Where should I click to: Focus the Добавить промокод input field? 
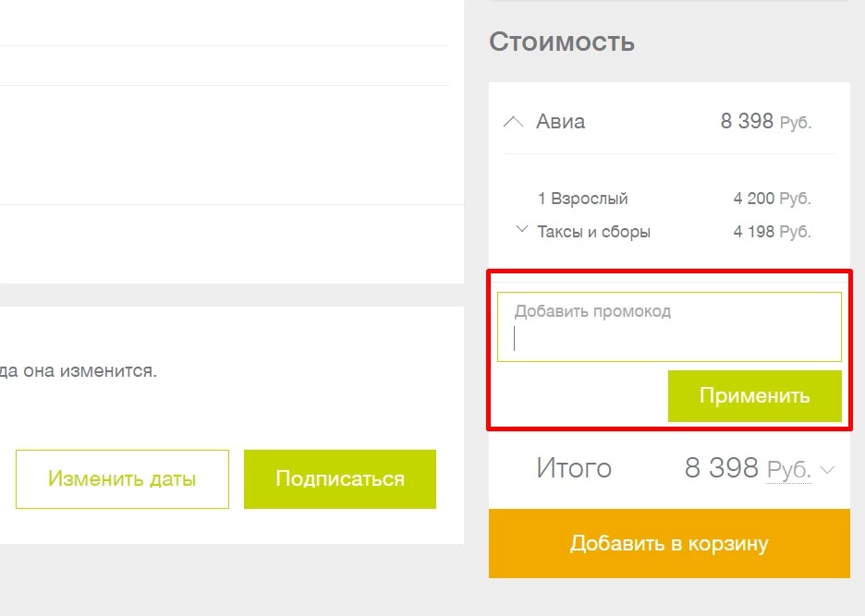click(x=669, y=327)
